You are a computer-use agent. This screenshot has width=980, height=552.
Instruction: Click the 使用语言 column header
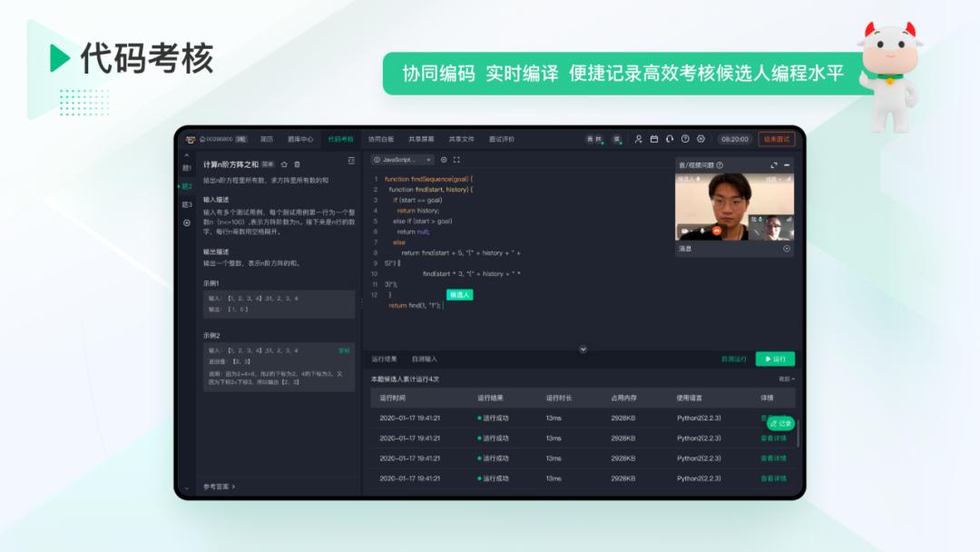(x=690, y=398)
